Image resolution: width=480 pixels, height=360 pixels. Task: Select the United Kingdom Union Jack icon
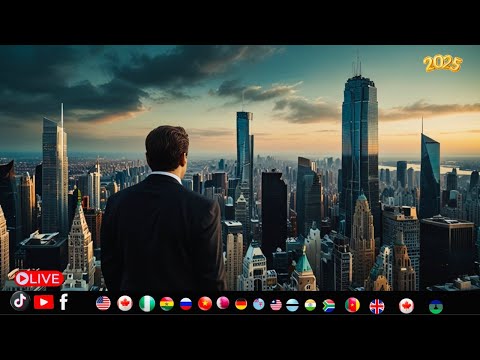click(377, 306)
